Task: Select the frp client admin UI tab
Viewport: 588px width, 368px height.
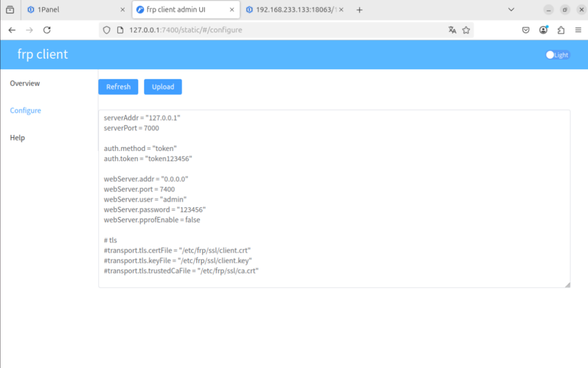Action: click(x=186, y=10)
